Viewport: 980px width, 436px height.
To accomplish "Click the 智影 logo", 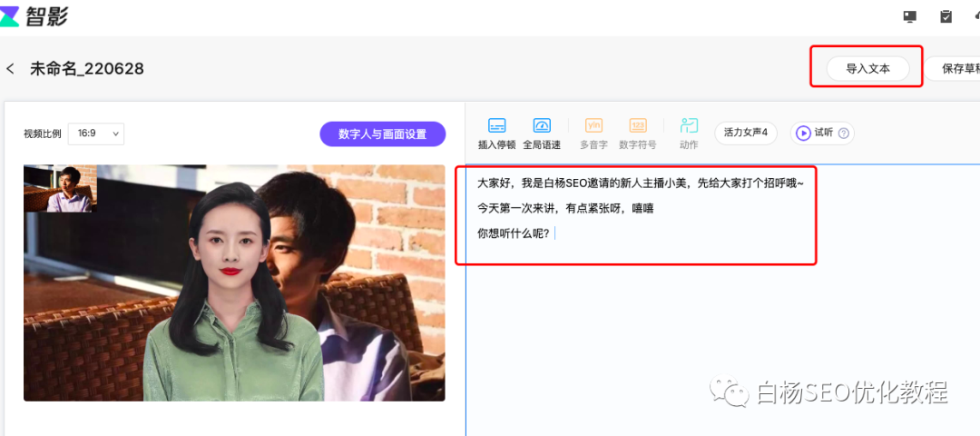I will [34, 16].
